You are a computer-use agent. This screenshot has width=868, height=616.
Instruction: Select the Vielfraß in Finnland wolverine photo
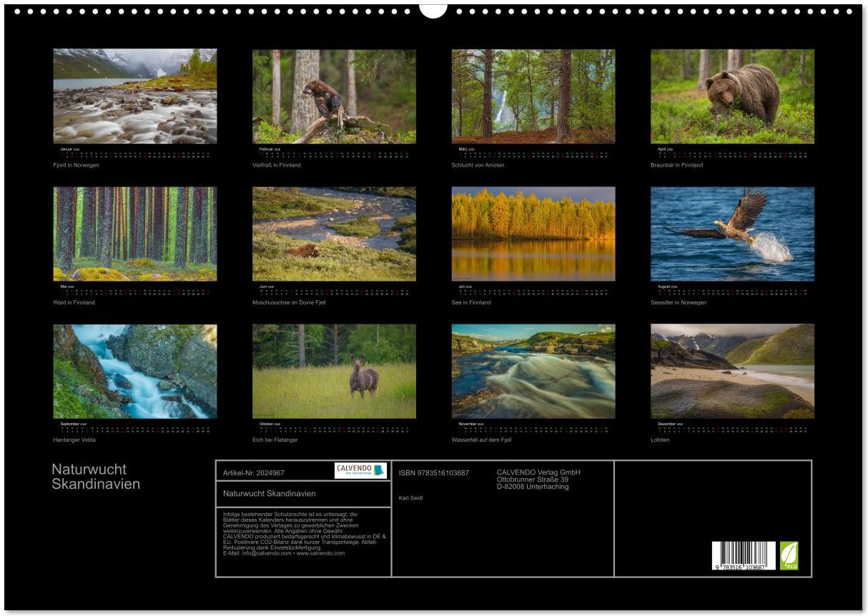[x=334, y=96]
